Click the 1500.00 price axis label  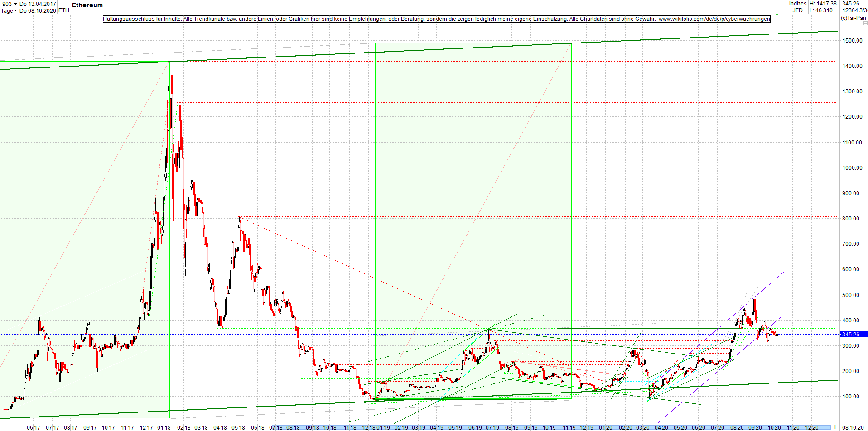(x=853, y=40)
